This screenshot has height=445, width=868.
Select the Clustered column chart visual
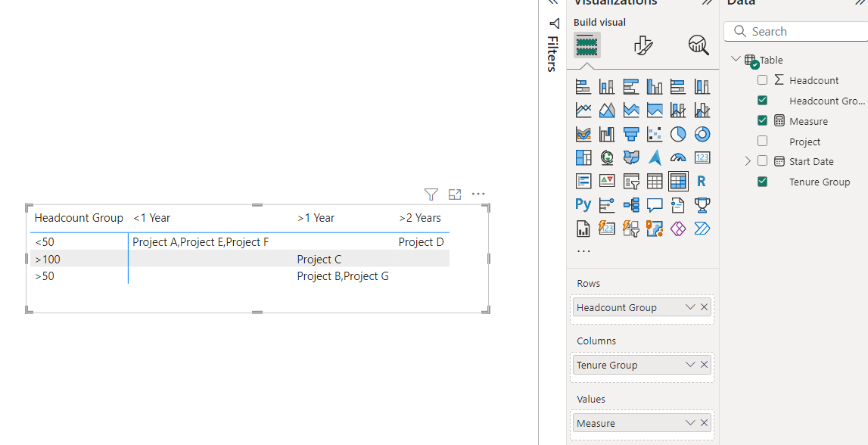point(655,87)
